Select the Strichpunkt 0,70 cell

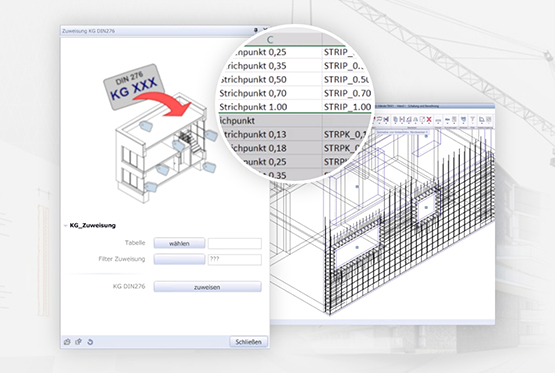pos(253,93)
